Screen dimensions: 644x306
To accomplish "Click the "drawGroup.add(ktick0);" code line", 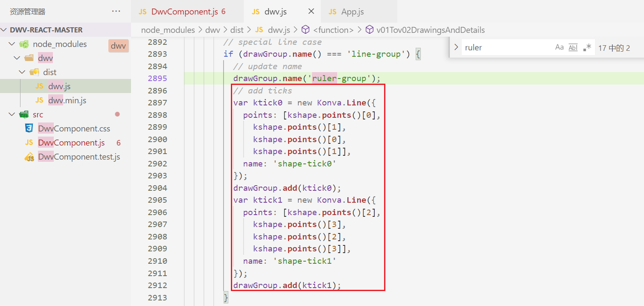I will [287, 188].
